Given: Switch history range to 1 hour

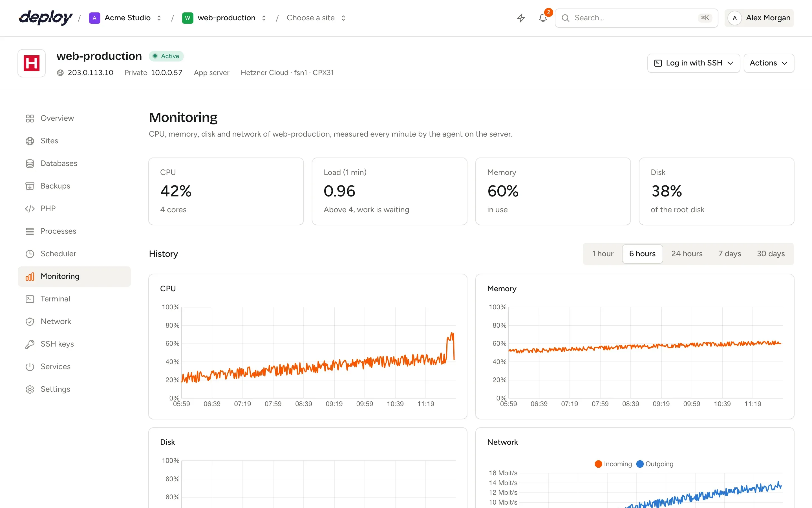Looking at the screenshot, I should coord(603,254).
